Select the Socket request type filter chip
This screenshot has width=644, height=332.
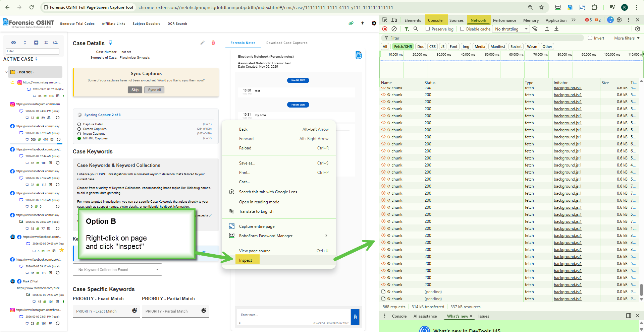516,47
